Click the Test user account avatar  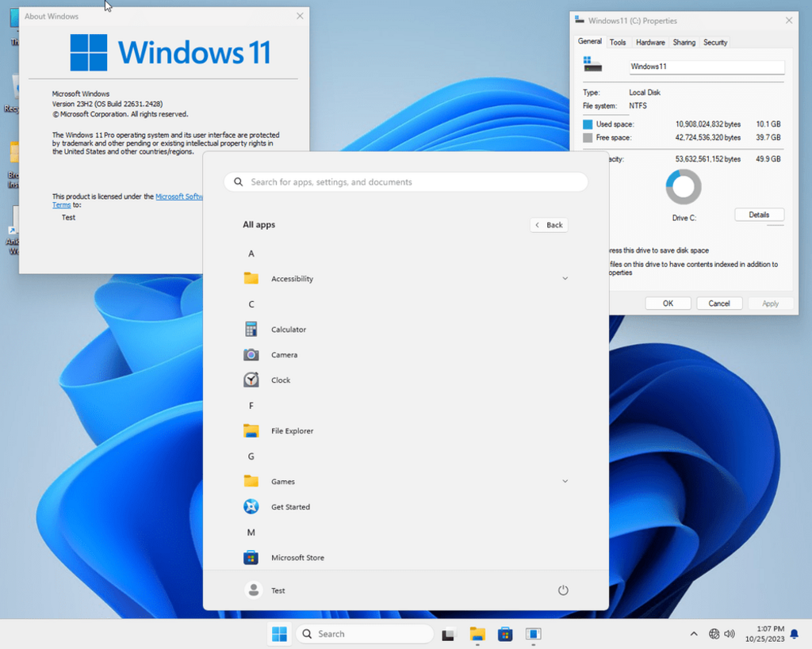point(253,590)
